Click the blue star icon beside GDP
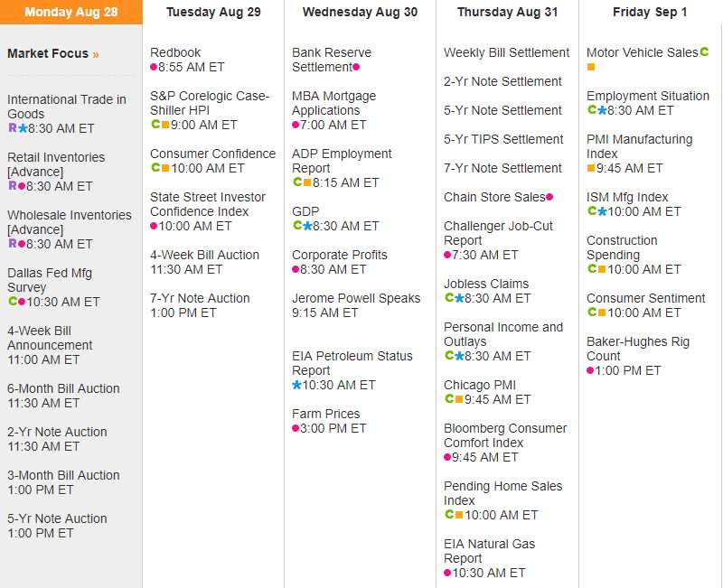The height and width of the screenshot is (588, 723). (307, 226)
